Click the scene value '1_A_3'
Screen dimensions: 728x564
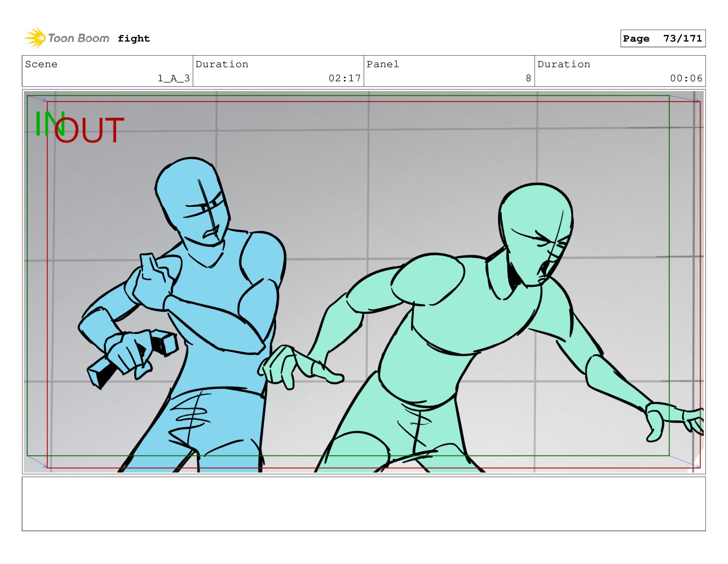coord(174,78)
